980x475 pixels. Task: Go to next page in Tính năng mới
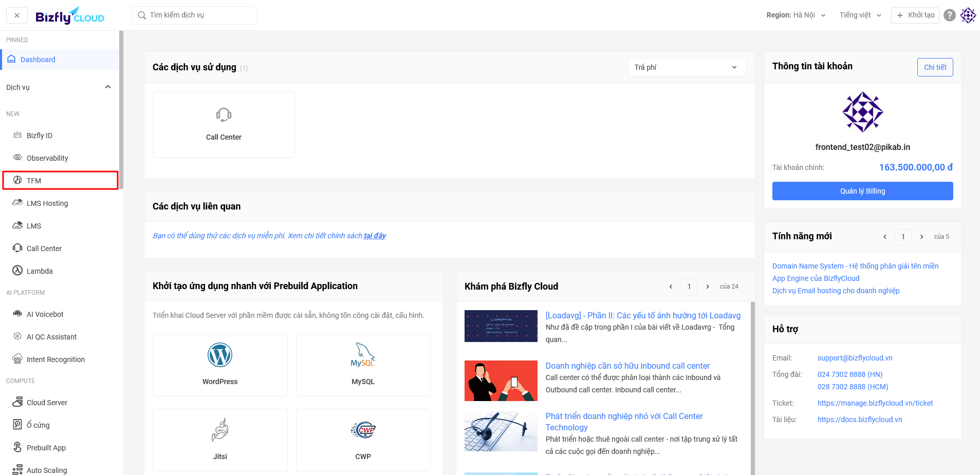click(921, 237)
